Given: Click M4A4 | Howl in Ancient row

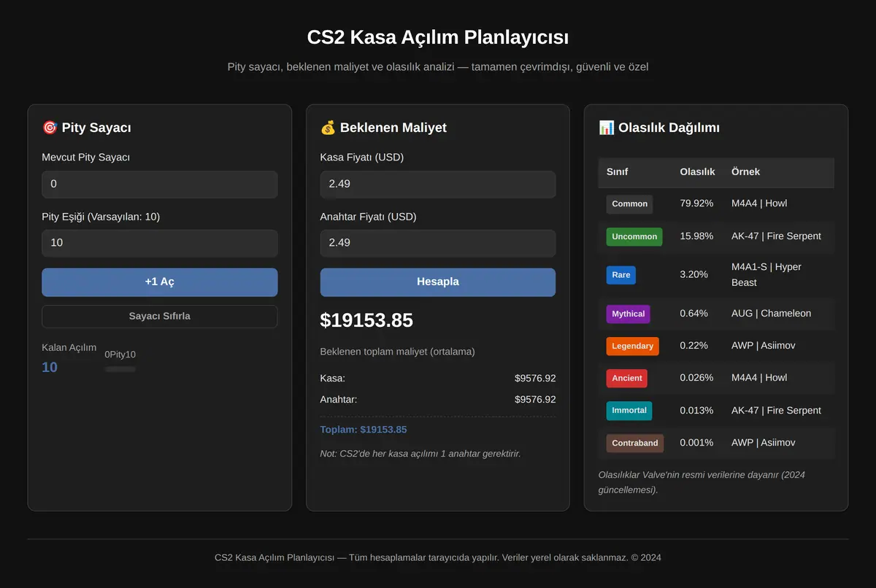Looking at the screenshot, I should 759,378.
